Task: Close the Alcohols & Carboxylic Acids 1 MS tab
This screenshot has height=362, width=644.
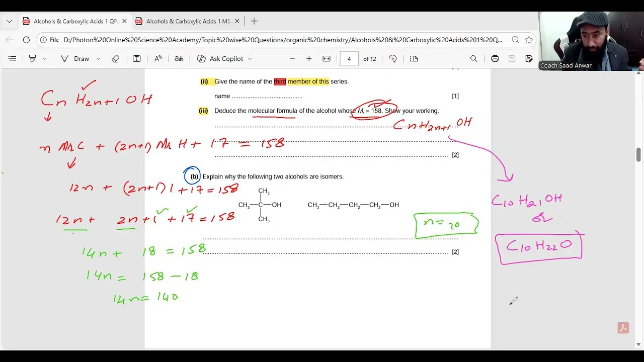Action: tap(237, 21)
